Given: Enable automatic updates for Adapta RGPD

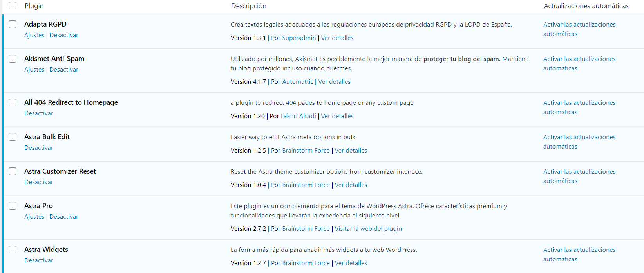Looking at the screenshot, I should pyautogui.click(x=579, y=29).
